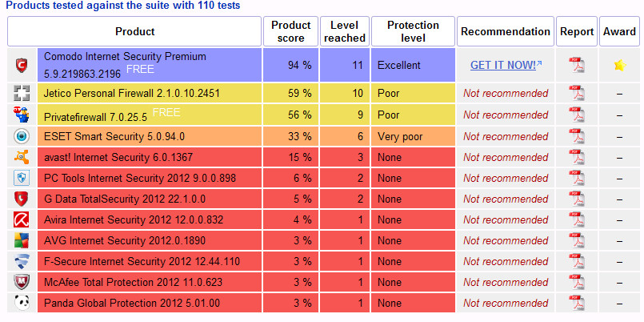Open the PDF report for Comodo

pos(576,65)
